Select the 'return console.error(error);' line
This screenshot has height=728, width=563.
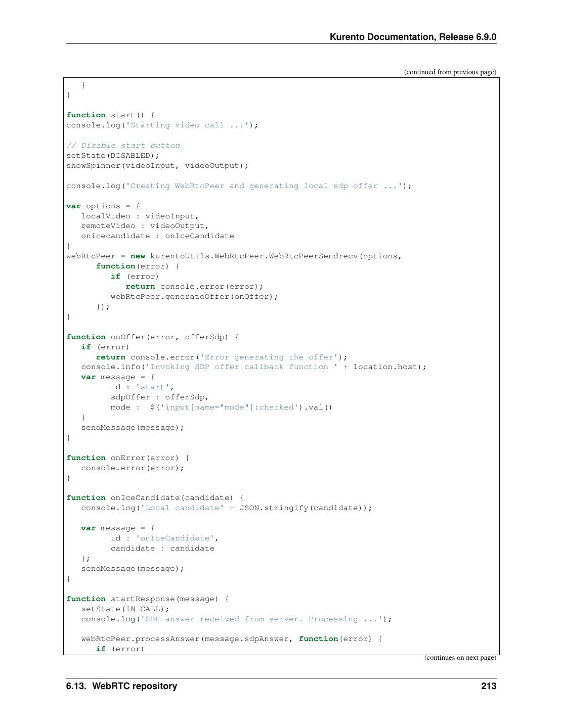click(194, 287)
